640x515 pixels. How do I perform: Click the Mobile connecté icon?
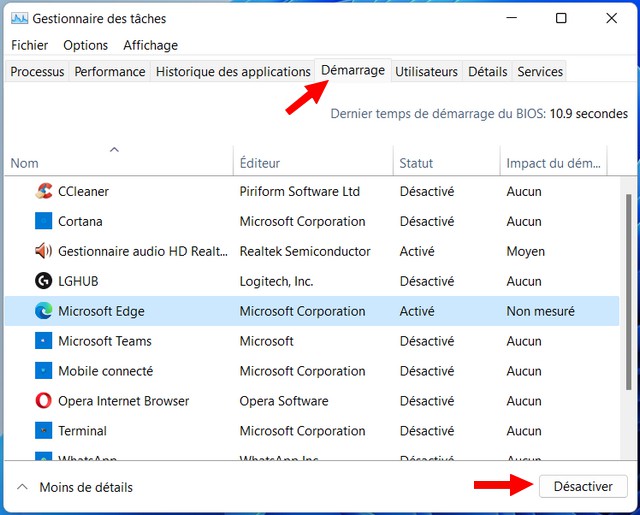tap(43, 371)
